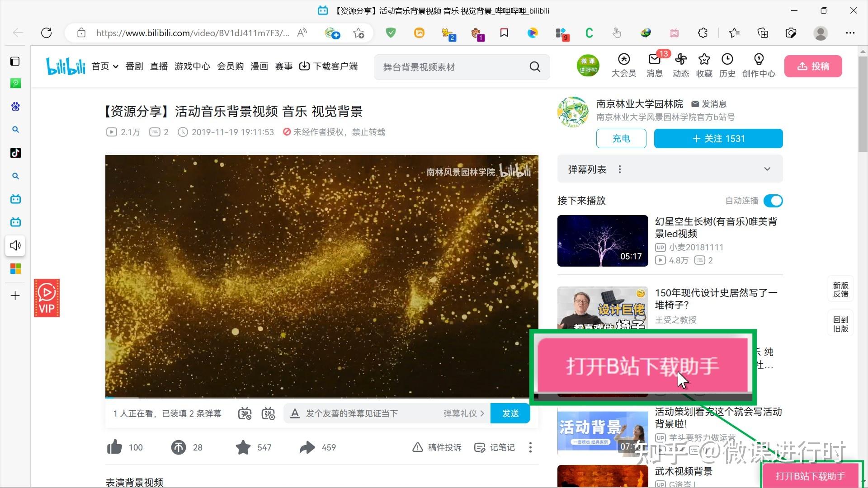Click the share arrow icon

(x=307, y=447)
